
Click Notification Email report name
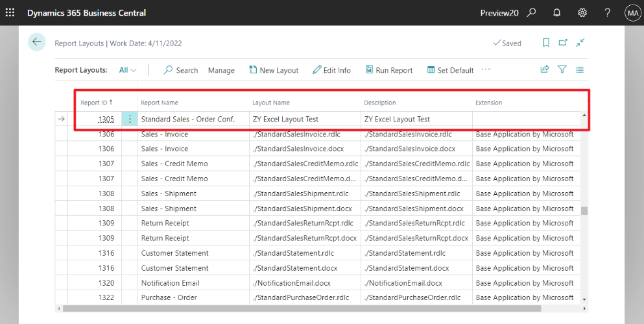tap(170, 283)
